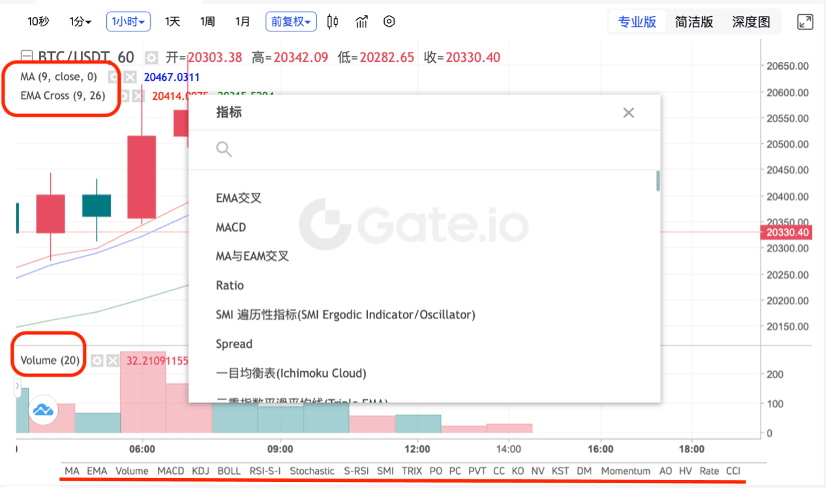The width and height of the screenshot is (832, 492).
Task: Click the indicator list scrollbar
Action: (x=657, y=181)
